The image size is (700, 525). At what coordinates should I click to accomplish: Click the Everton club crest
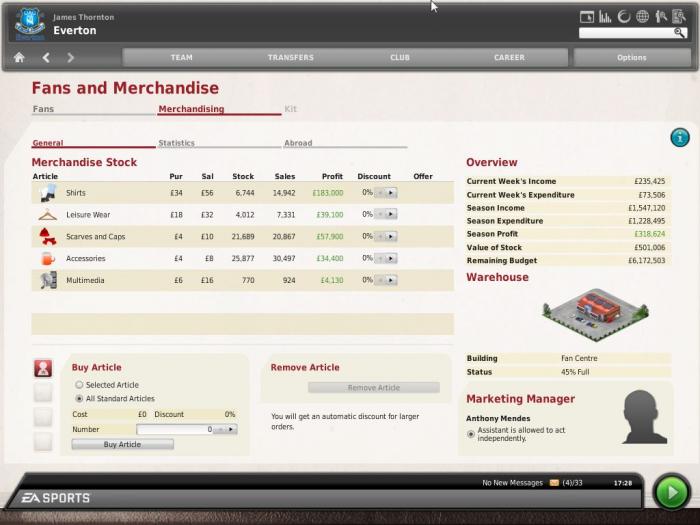pos(29,24)
